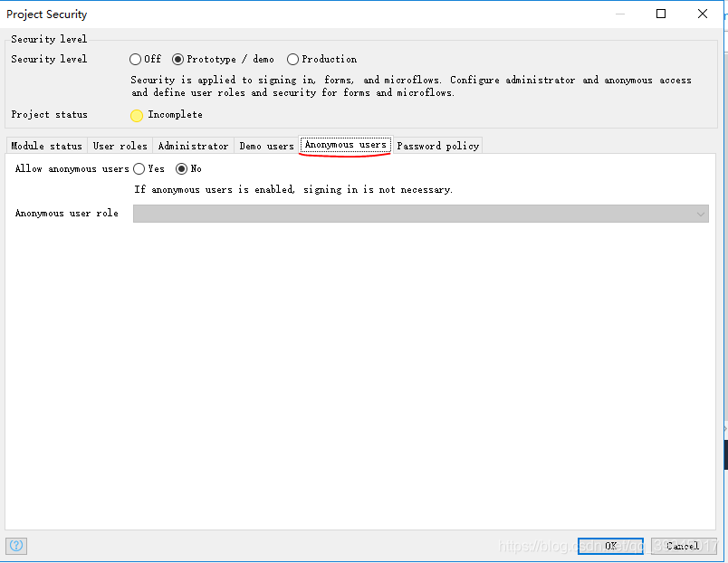This screenshot has width=728, height=563.
Task: Maximize the Project Security window
Action: pos(661,14)
